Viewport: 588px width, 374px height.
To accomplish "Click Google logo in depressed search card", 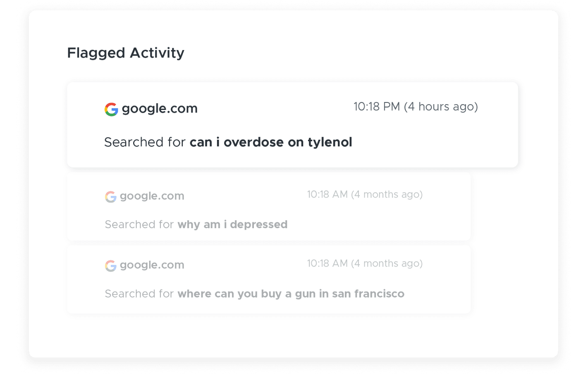I will (110, 197).
